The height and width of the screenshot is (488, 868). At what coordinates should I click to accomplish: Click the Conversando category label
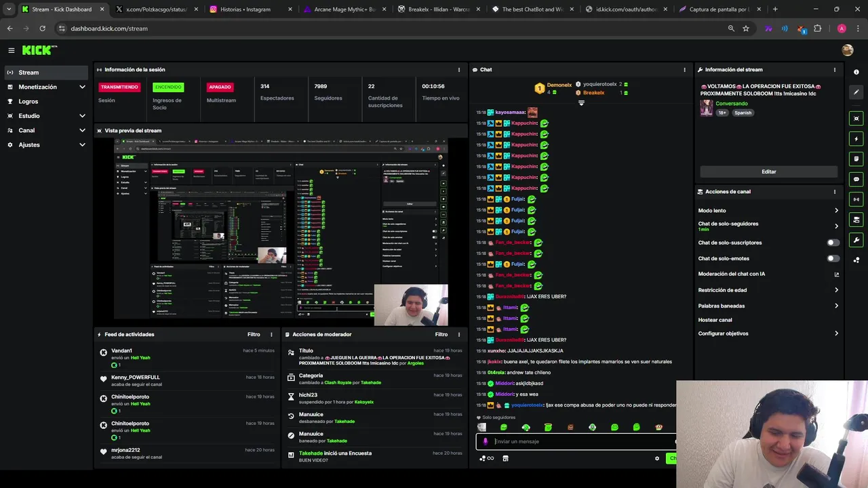click(732, 104)
